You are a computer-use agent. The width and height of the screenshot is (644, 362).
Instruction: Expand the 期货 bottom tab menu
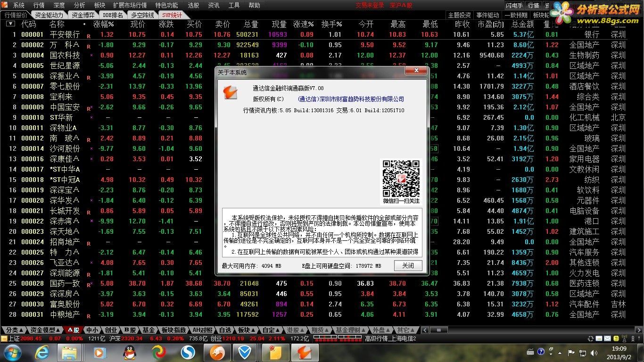coord(320,330)
